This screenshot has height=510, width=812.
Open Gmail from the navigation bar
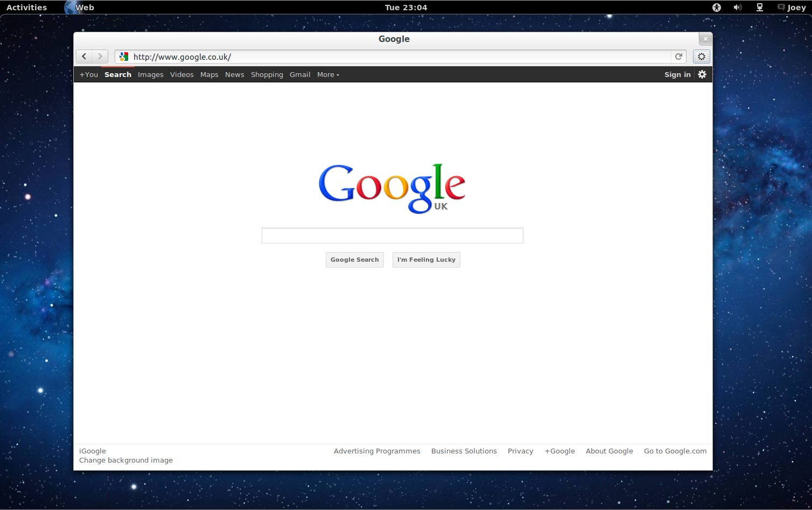pyautogui.click(x=300, y=74)
